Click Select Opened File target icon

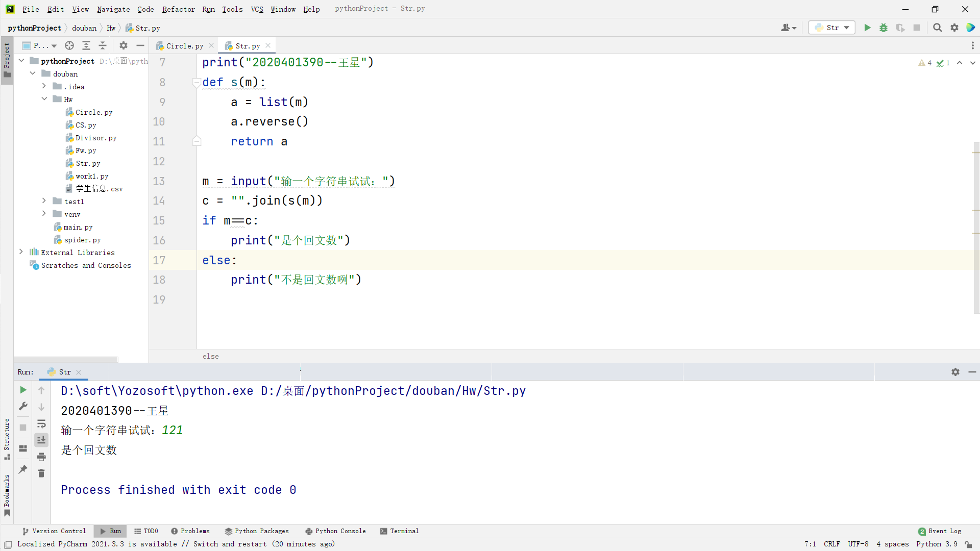coord(69,46)
